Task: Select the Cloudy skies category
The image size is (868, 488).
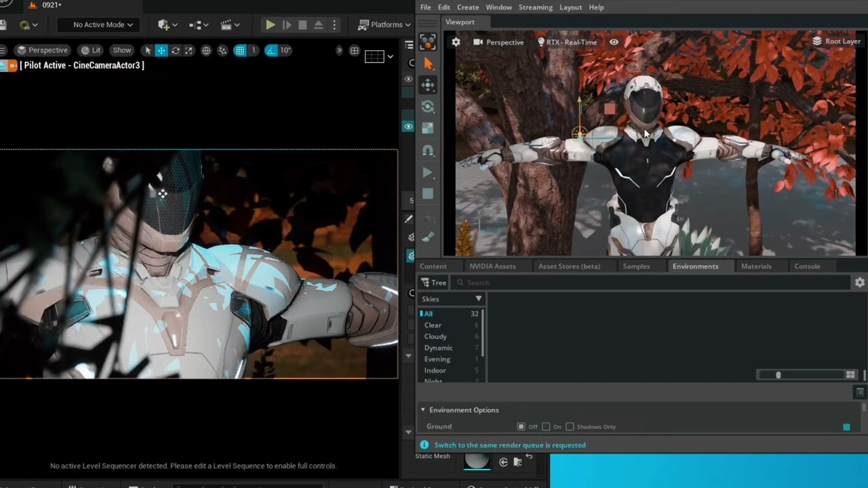Action: [435, 336]
